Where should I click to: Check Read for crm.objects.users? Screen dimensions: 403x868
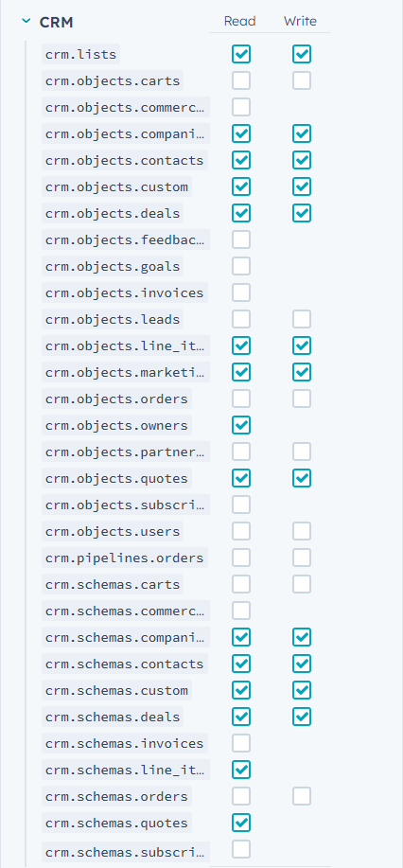tap(241, 531)
